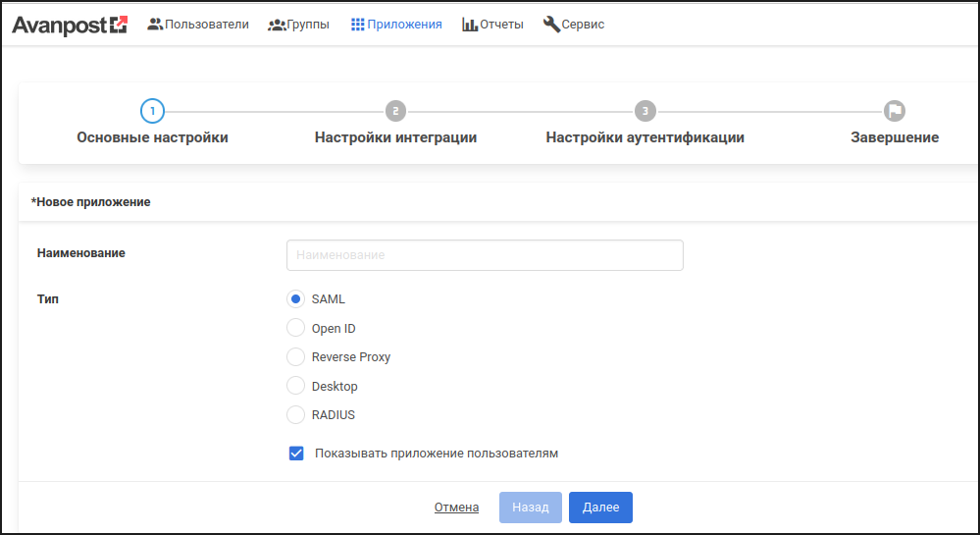
Task: Select Reverse Proxy type option
Action: 295,357
